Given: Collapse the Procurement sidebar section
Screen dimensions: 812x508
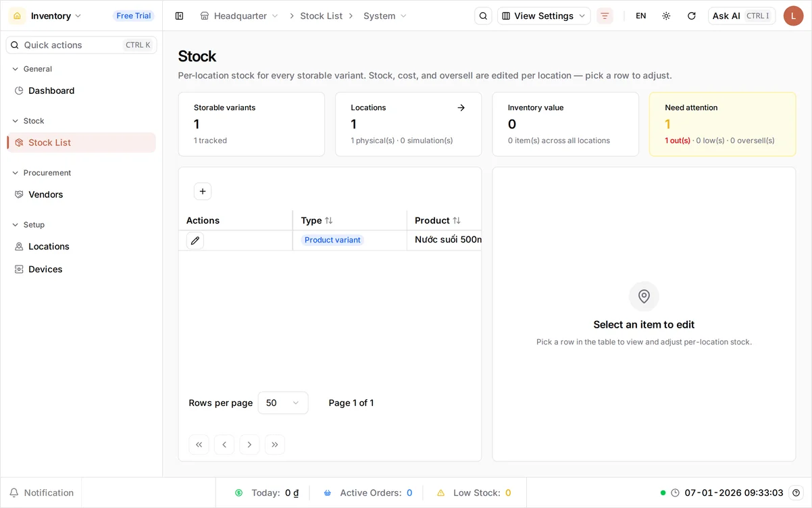Looking at the screenshot, I should (42, 173).
